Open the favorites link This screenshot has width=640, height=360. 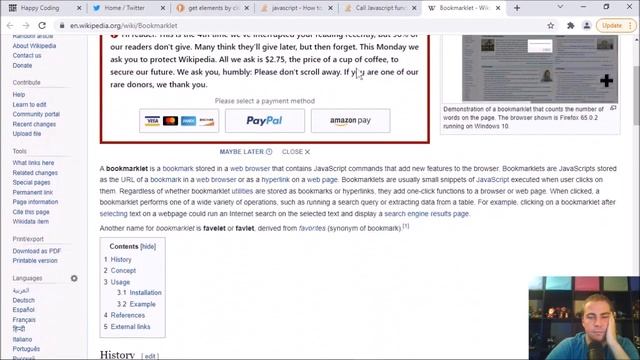tap(312, 228)
